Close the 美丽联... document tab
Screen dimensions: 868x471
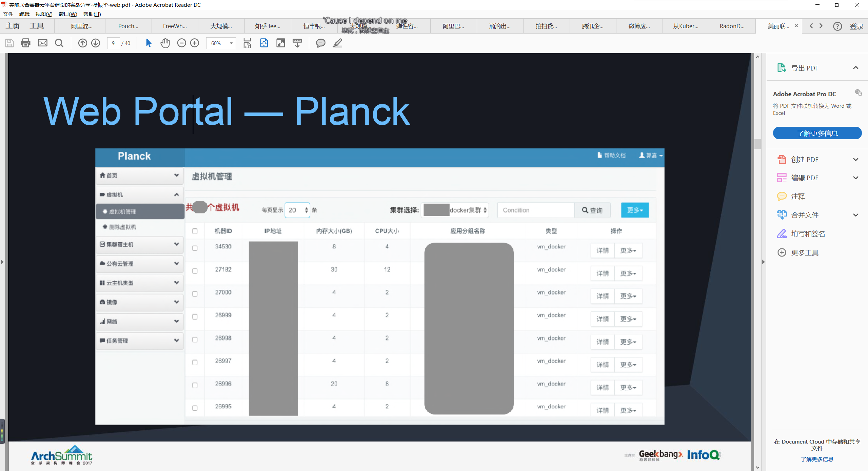tap(796, 26)
